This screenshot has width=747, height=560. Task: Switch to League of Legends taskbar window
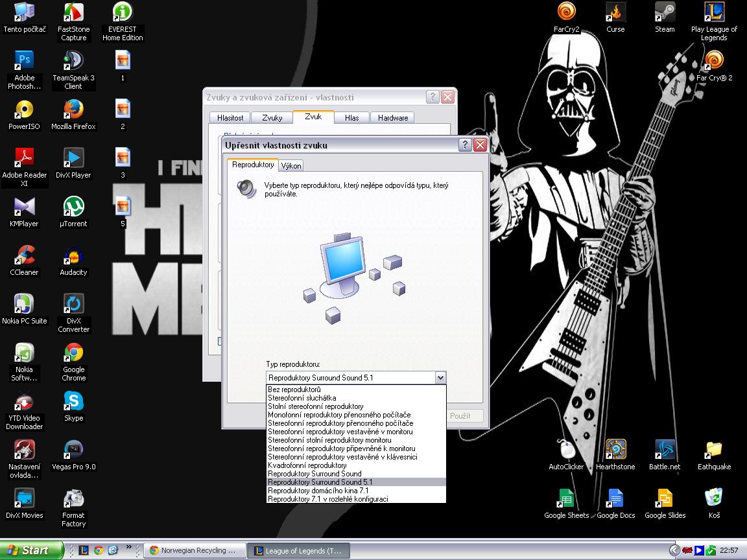point(299,550)
